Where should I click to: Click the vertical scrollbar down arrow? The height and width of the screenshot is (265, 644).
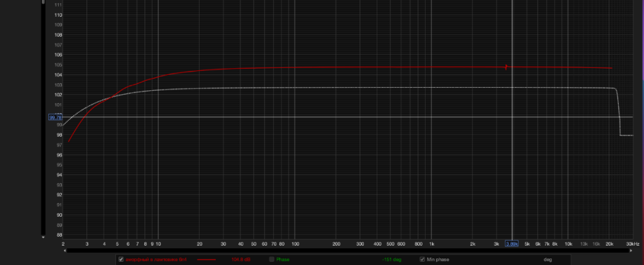[44, 237]
